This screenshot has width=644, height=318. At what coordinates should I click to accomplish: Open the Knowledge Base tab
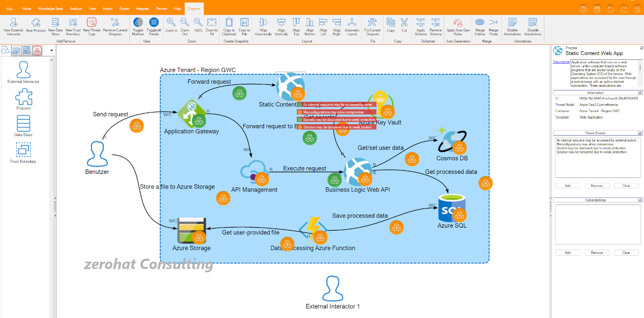click(x=49, y=9)
